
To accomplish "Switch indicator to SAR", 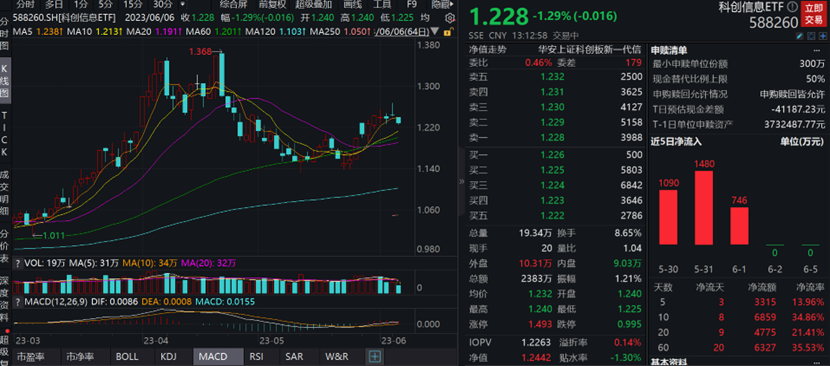I will pyautogui.click(x=293, y=356).
